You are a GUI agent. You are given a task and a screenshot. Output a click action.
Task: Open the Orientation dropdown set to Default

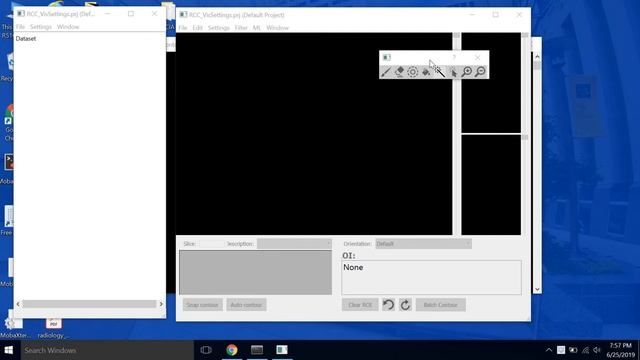423,244
